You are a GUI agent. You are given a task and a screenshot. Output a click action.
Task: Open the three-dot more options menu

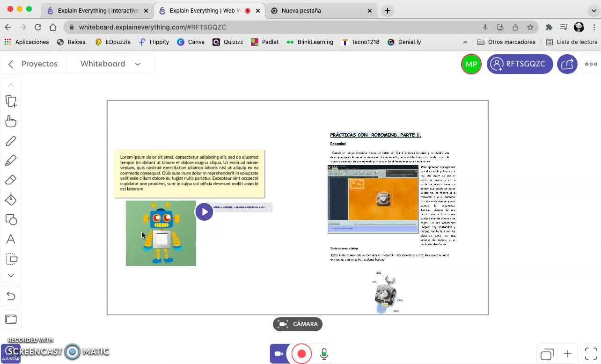[591, 64]
